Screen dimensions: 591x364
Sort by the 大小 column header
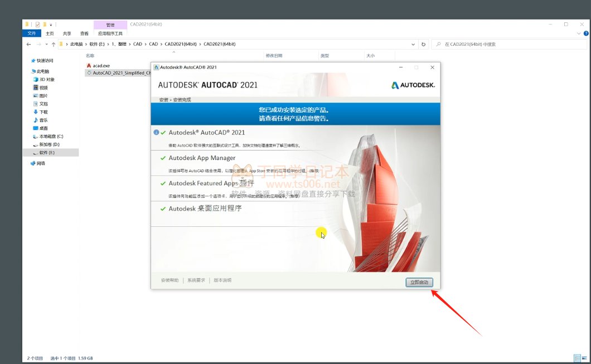click(371, 55)
